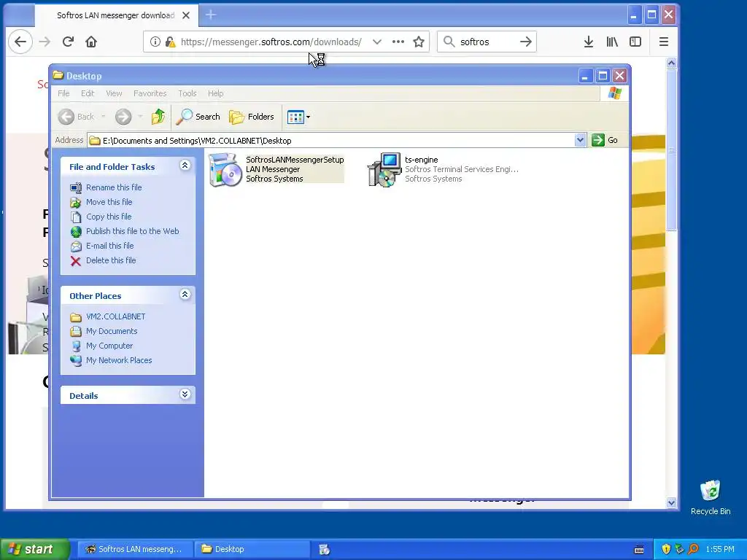
Task: Toggle Firefox sidebar icon
Action: tap(635, 42)
